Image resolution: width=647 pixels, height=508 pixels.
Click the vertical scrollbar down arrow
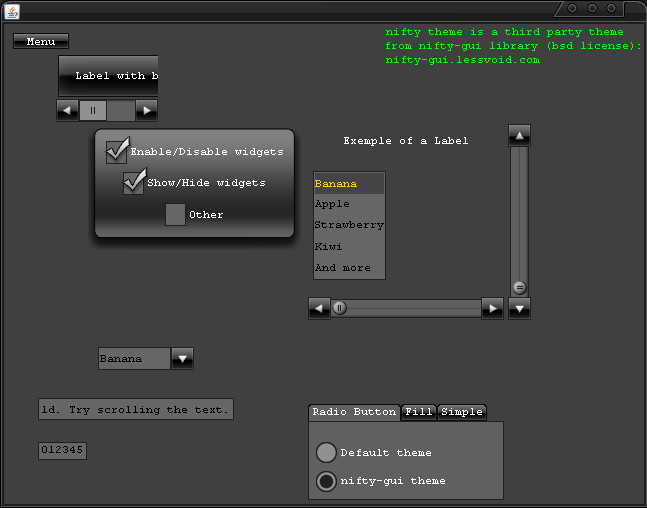[519, 308]
